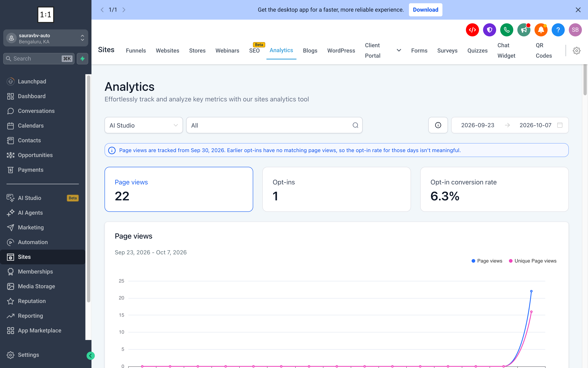Open the WordPress tab

[341, 51]
